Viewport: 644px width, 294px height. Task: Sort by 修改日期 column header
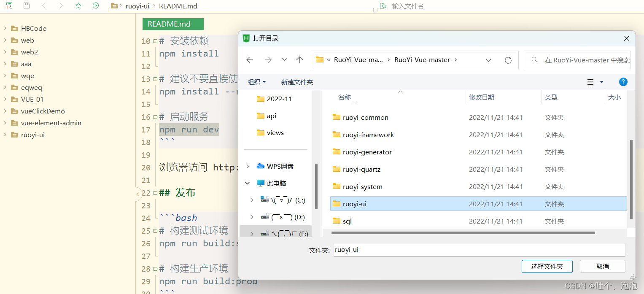click(x=482, y=97)
